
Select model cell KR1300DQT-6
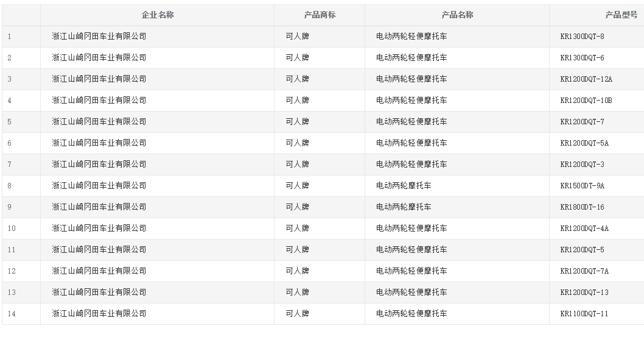582,58
